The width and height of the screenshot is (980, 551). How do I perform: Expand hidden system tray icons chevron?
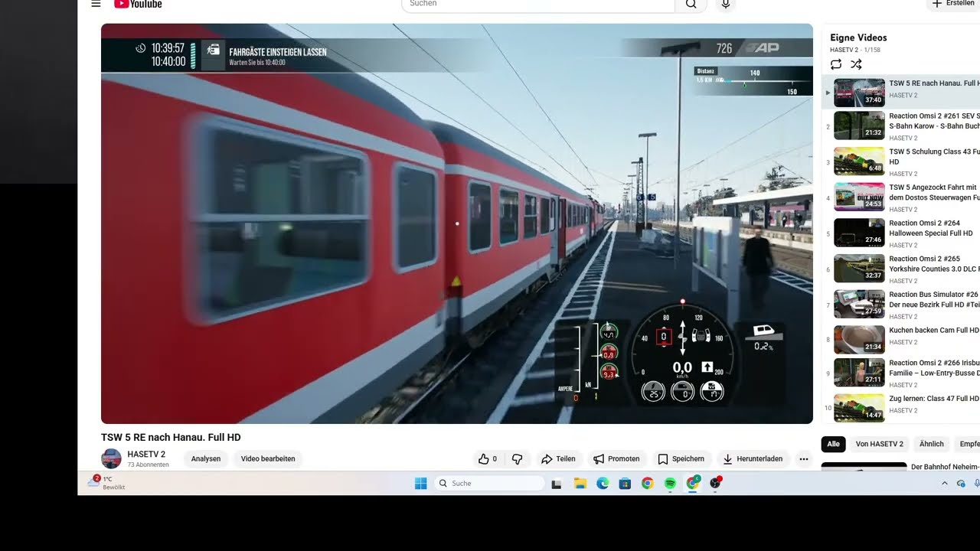pyautogui.click(x=944, y=483)
